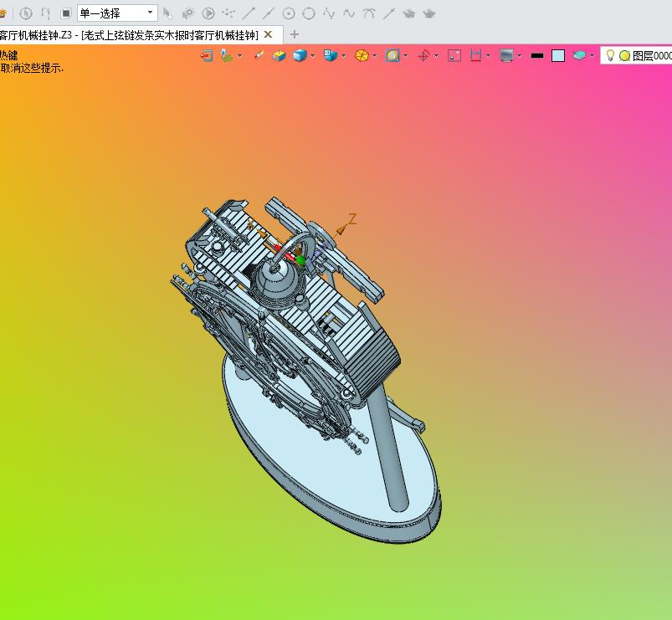Toggle the yellow circle layer status indicator
The width and height of the screenshot is (672, 620).
tap(625, 56)
